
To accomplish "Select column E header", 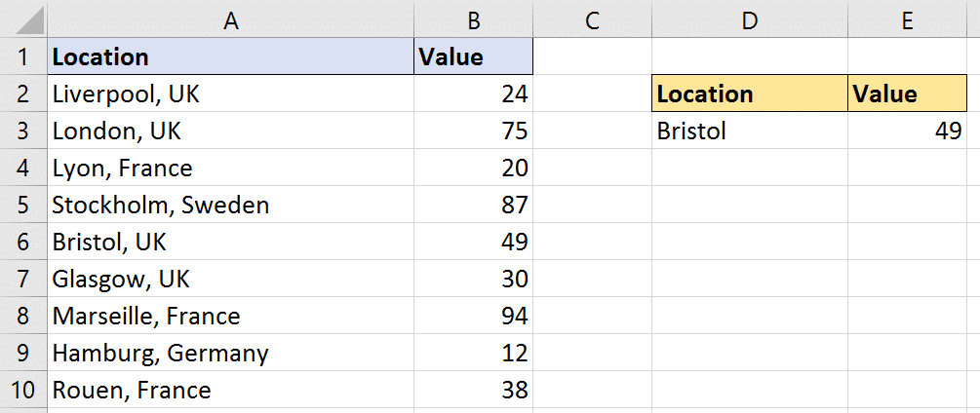I will 908,20.
